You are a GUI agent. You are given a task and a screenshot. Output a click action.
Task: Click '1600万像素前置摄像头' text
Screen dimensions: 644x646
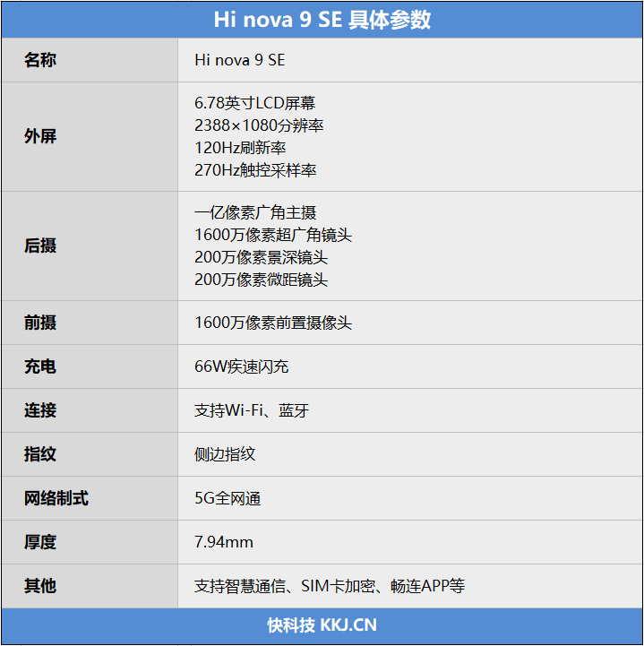click(273, 323)
